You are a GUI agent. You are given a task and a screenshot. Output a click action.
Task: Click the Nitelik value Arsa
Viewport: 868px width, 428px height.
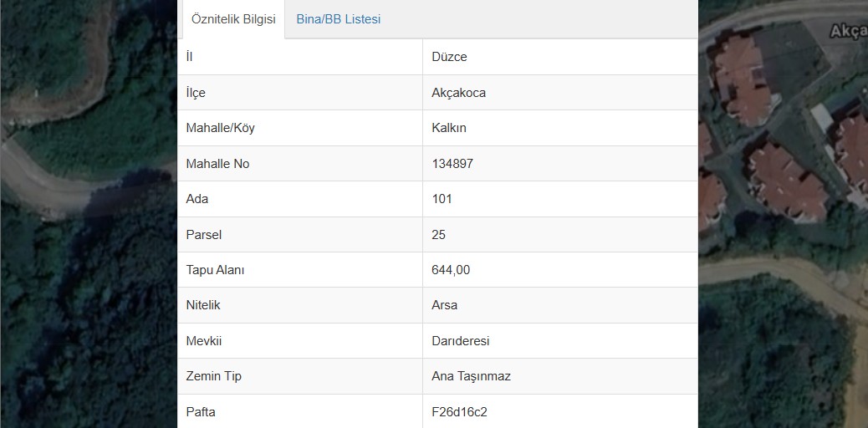tap(444, 305)
